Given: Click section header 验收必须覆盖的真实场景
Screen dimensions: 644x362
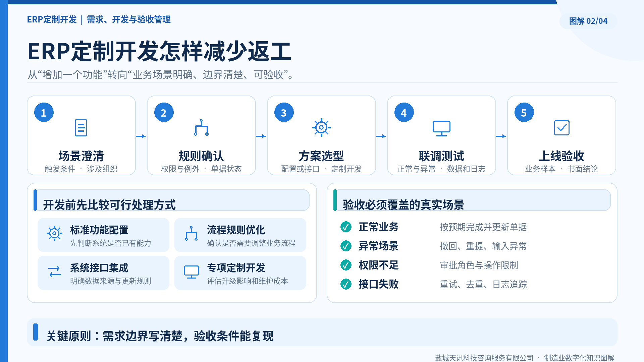Looking at the screenshot, I should point(404,204).
